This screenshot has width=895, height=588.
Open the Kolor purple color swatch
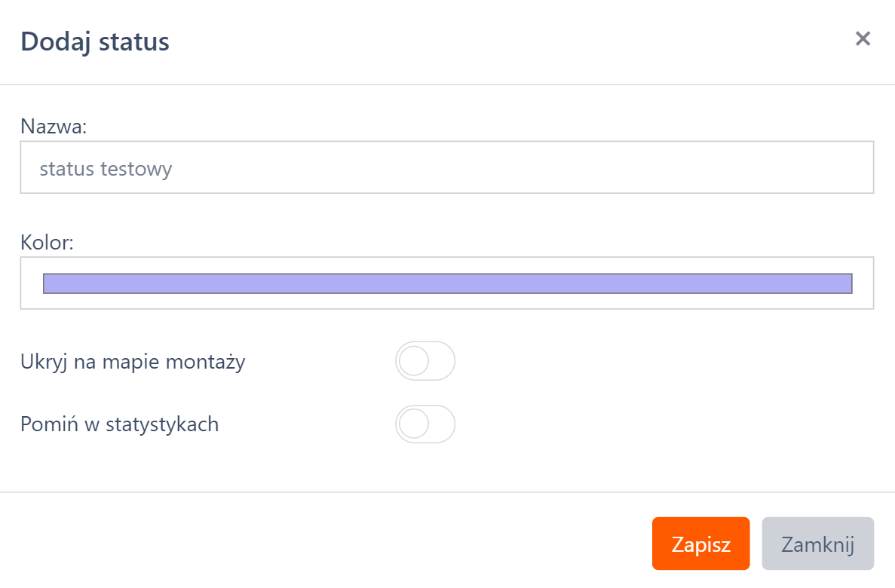tap(446, 283)
